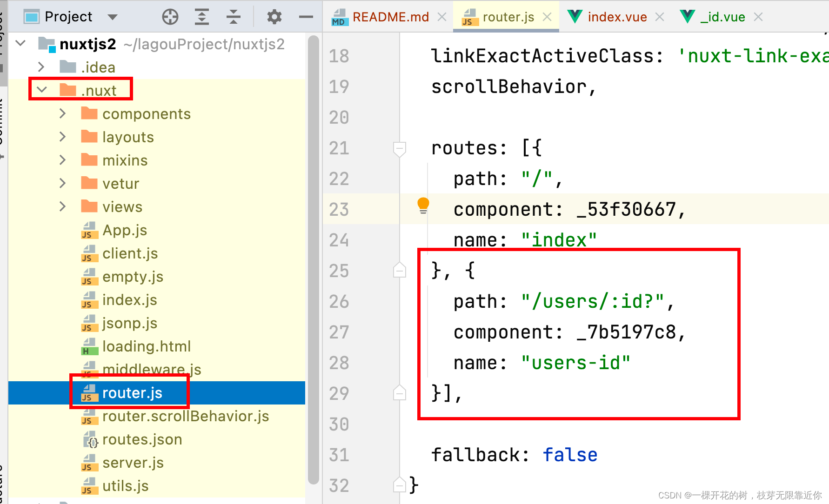The width and height of the screenshot is (829, 504).
Task: Close the router.js tab
Action: [547, 17]
